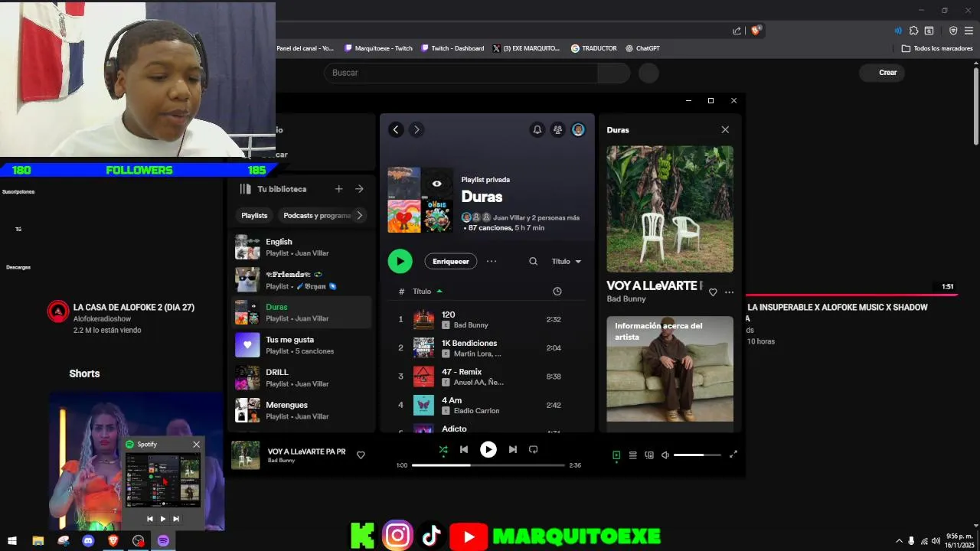This screenshot has width=980, height=551.
Task: Go forward in Spotify navigation
Action: click(416, 130)
